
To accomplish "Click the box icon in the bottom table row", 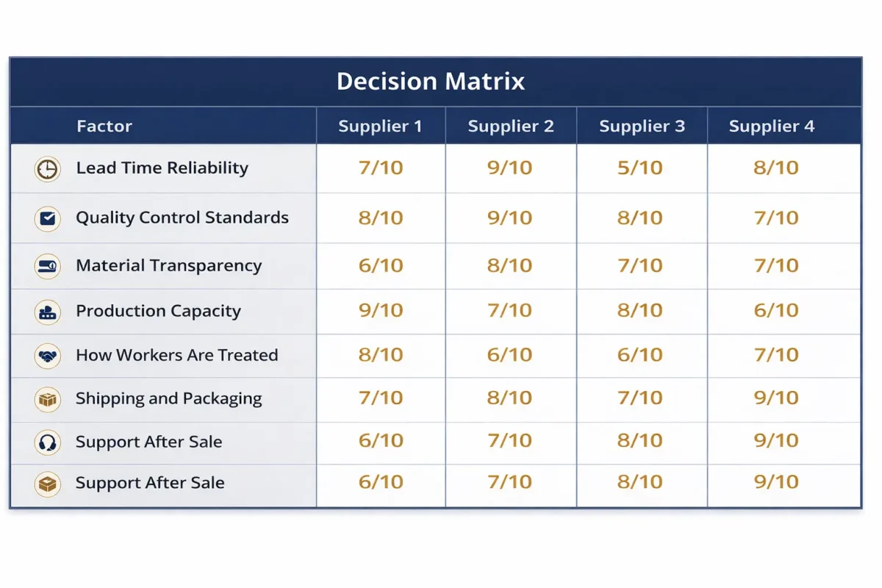I will click(x=48, y=484).
